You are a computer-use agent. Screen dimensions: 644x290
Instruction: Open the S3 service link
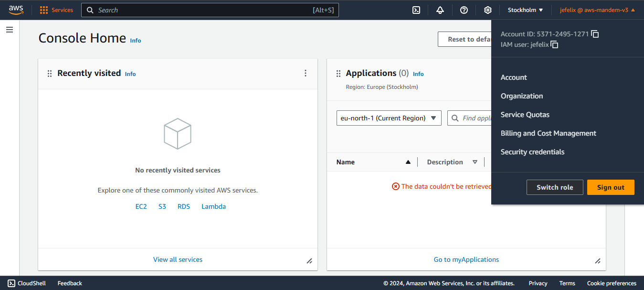162,206
